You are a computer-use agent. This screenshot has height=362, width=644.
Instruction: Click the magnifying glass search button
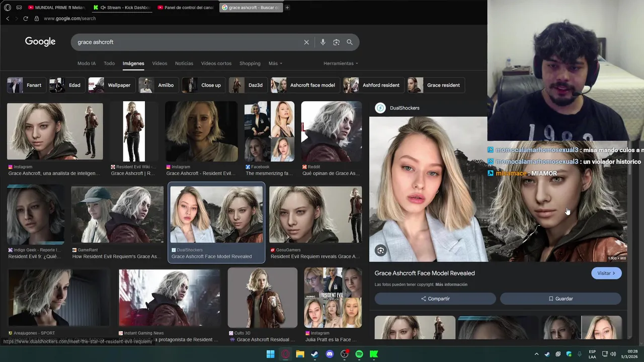[x=350, y=42]
